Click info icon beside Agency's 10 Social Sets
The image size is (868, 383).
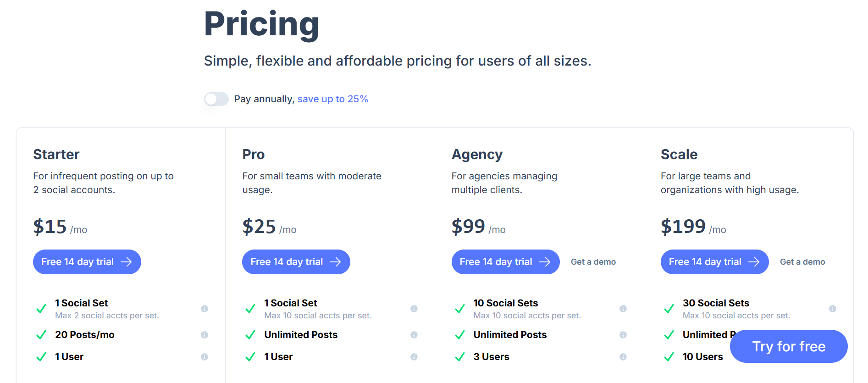pyautogui.click(x=623, y=308)
